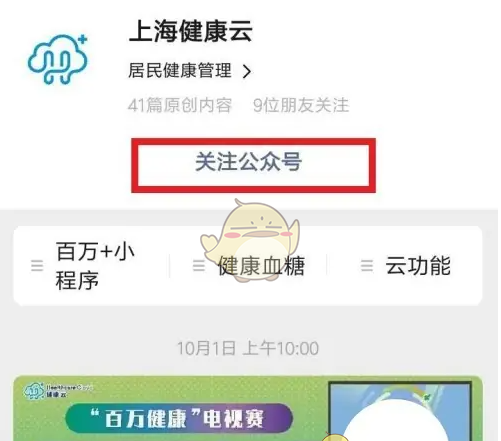This screenshot has height=441, width=501.
Task: Tap the Healthcare Cloud logo on banner
Action: 57,391
